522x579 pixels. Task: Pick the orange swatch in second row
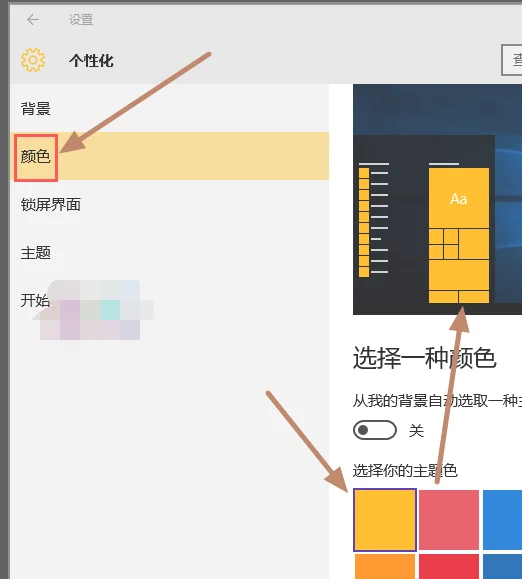385,566
